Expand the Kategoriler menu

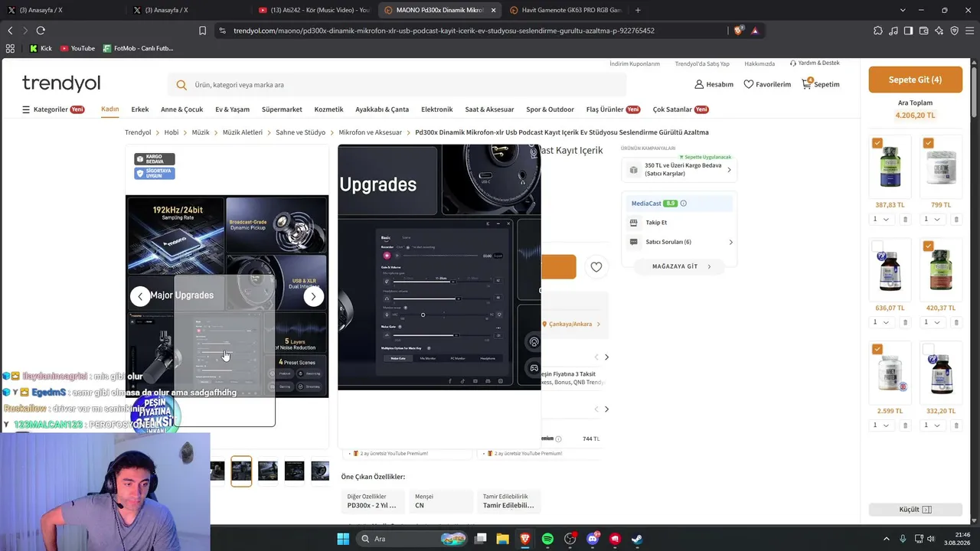click(53, 109)
